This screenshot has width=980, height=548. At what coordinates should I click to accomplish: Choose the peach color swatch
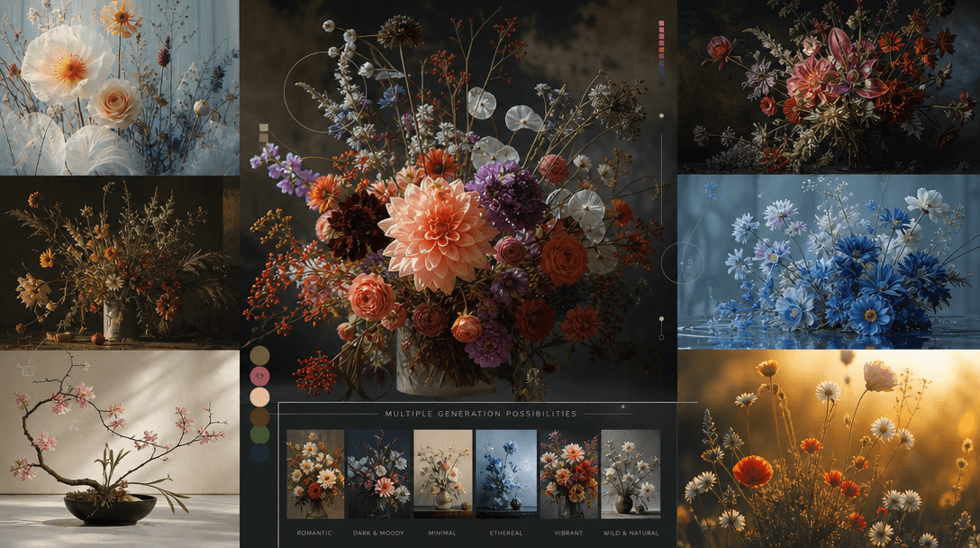(260, 397)
